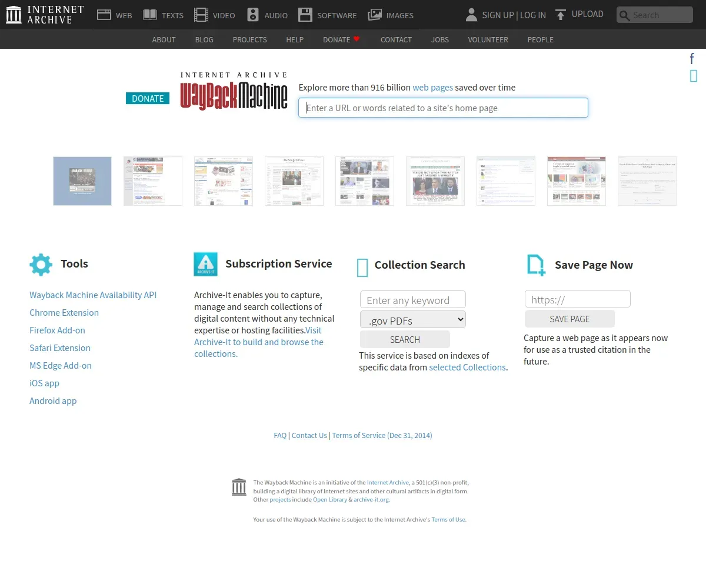
Task: Open the About menu item
Action: [164, 39]
